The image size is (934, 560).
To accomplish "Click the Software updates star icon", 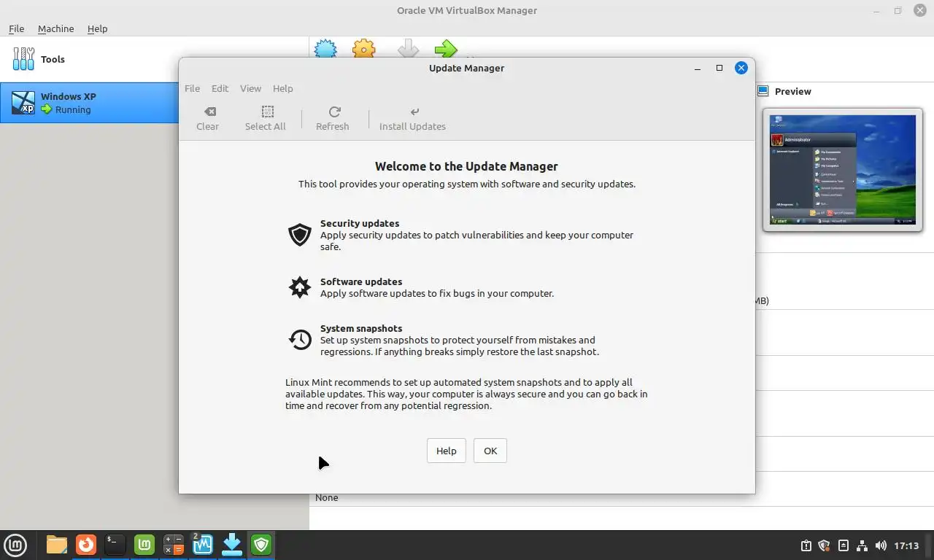I will 300,287.
